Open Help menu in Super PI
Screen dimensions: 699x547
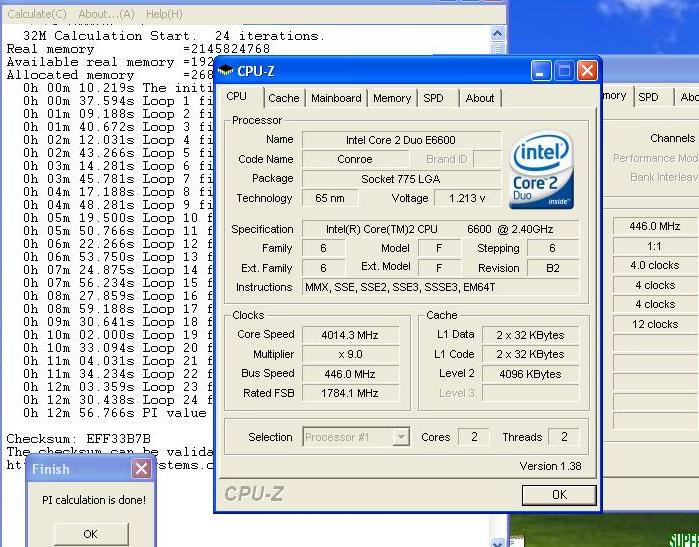click(x=164, y=14)
